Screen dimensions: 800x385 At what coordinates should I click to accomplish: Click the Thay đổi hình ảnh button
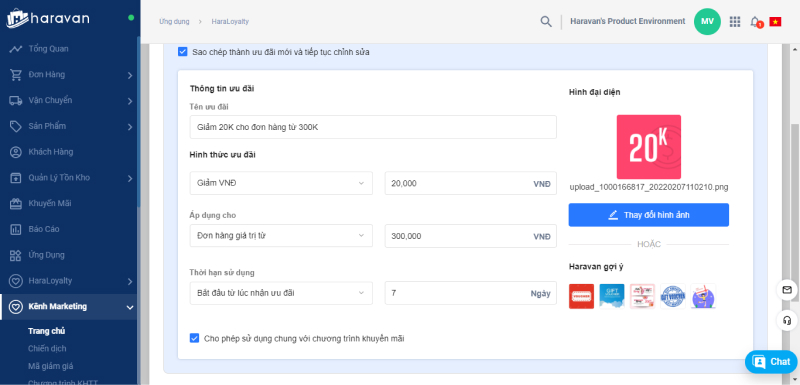pyautogui.click(x=648, y=215)
